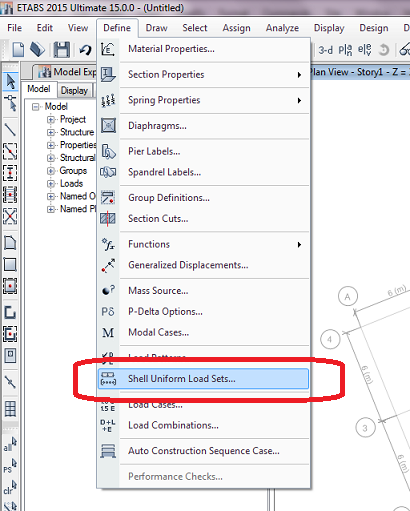Viewport: 410px width, 511px height.
Task: Choose Material Properties from Define menu
Action: pyautogui.click(x=203, y=49)
